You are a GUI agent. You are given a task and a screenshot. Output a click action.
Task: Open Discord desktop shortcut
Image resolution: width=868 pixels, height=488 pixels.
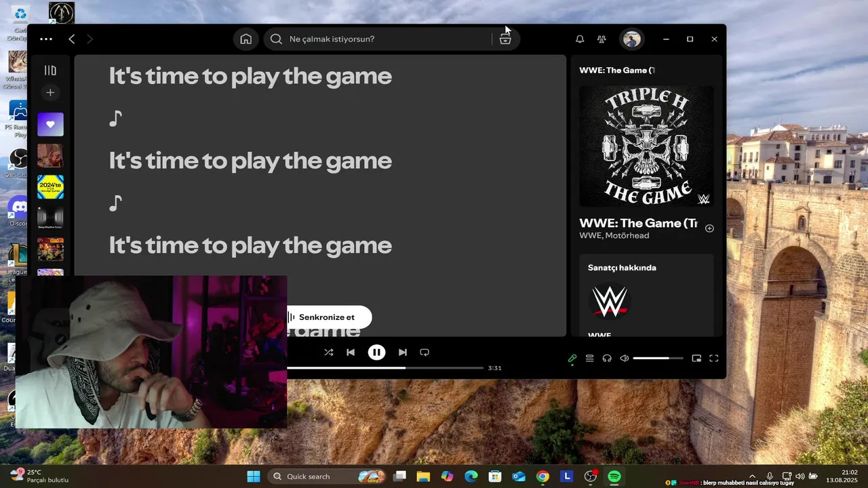click(18, 212)
